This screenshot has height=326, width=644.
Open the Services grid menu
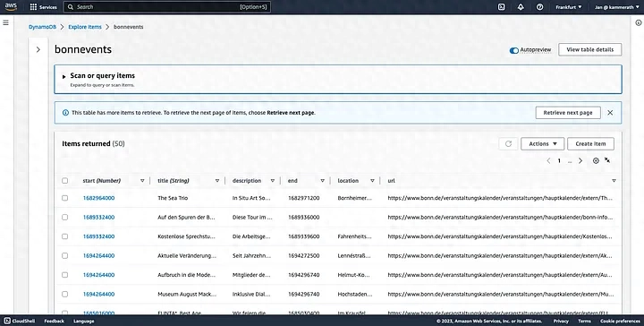43,7
